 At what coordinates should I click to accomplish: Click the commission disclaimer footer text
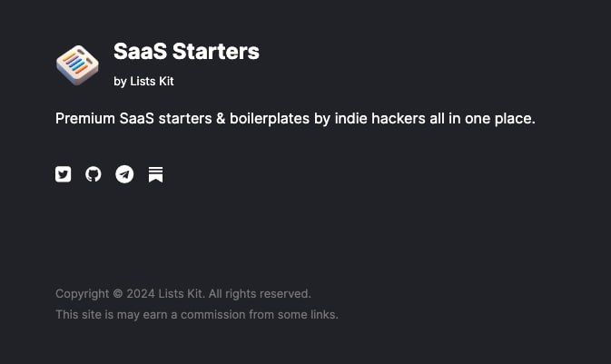click(x=196, y=315)
